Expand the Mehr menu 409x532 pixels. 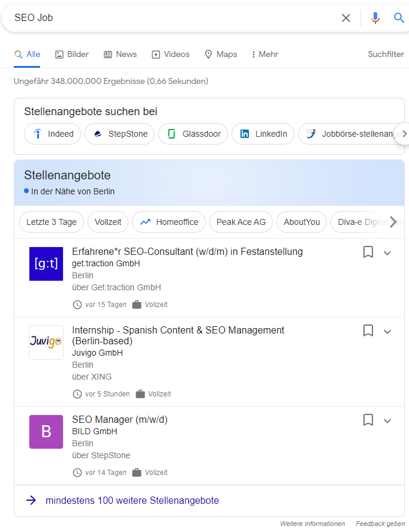tap(265, 55)
